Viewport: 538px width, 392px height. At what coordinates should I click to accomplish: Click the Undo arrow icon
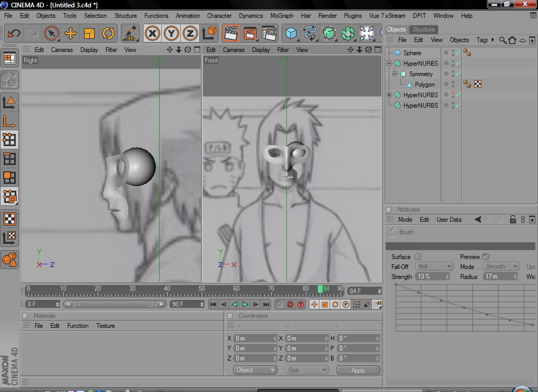point(14,33)
